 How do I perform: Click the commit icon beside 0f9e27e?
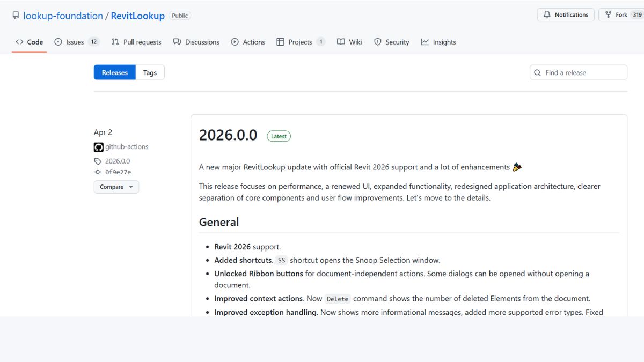(x=98, y=172)
